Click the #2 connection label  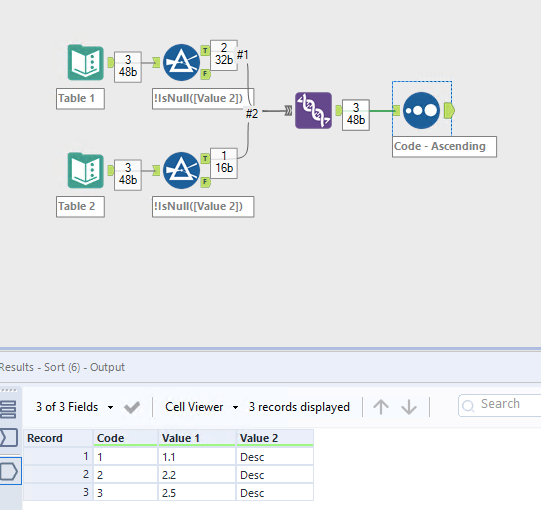[252, 114]
